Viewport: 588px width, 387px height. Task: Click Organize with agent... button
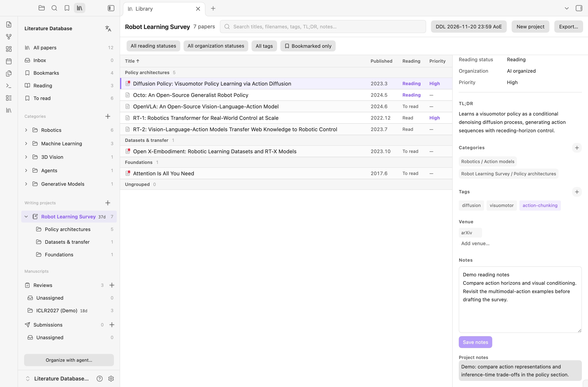(x=69, y=360)
